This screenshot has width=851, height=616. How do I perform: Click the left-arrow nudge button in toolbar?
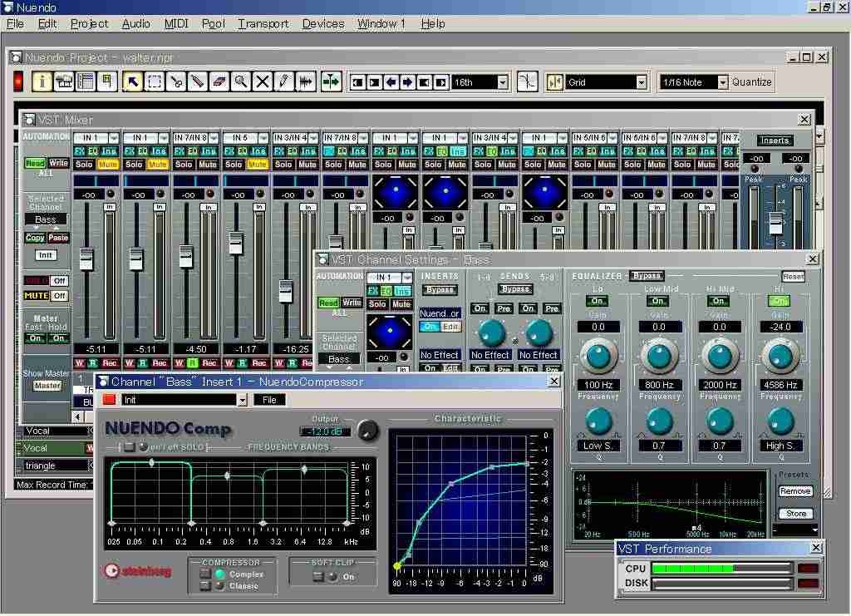click(391, 82)
